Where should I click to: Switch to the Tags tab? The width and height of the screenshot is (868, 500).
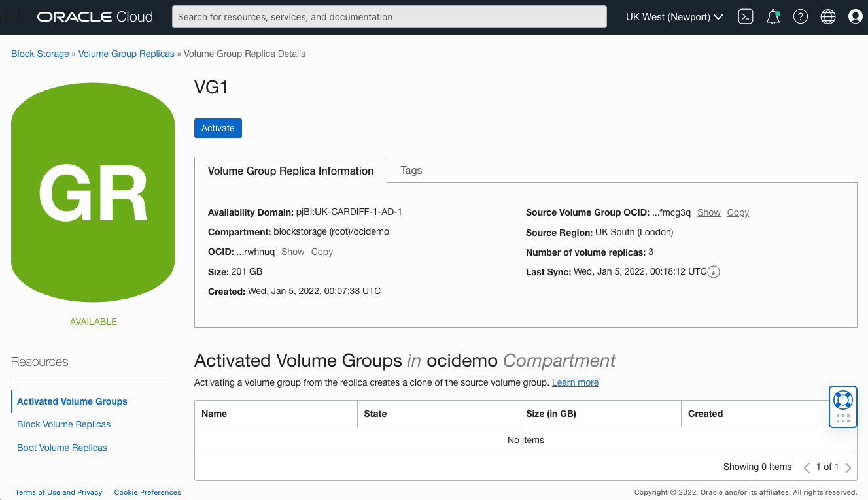411,170
